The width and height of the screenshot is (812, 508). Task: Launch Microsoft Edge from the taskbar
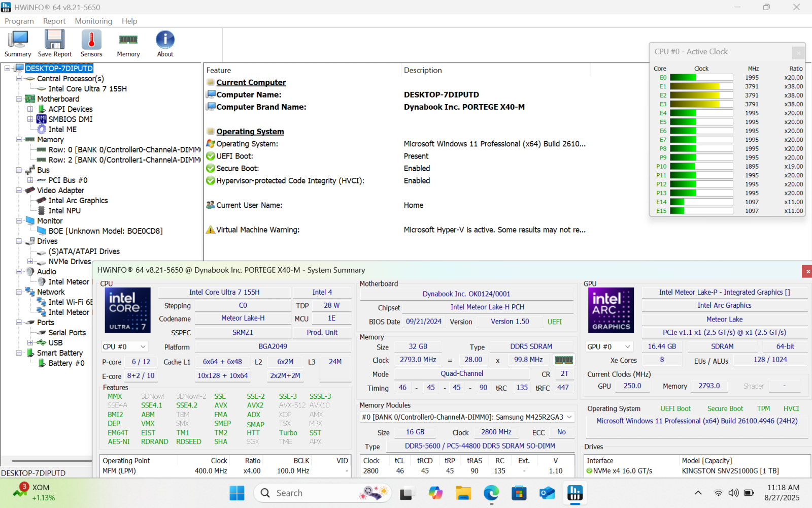click(491, 493)
